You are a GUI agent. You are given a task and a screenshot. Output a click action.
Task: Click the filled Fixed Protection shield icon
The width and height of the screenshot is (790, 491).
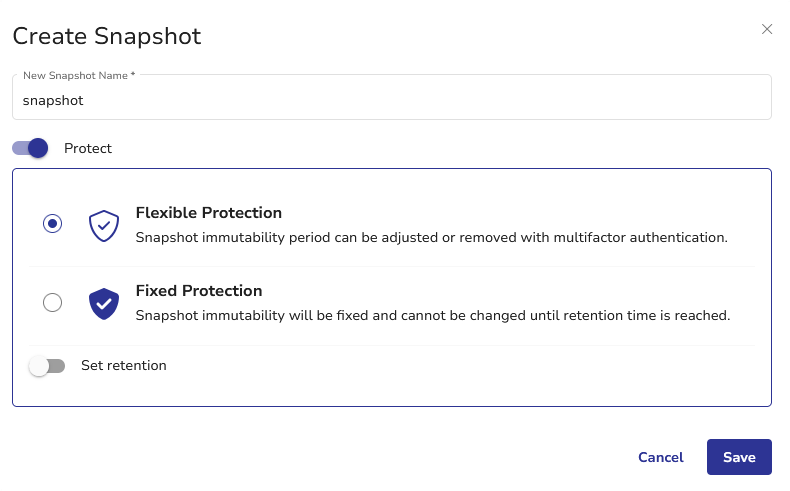104,303
